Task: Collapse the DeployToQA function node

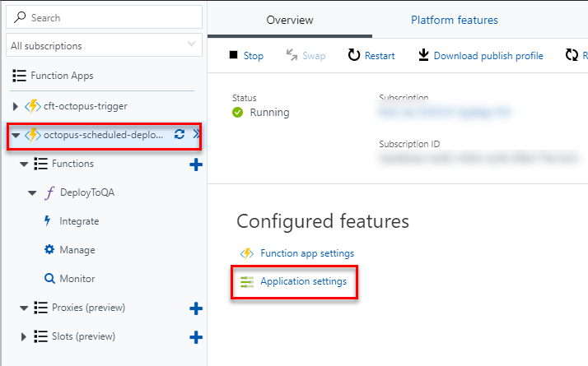Action: point(32,193)
